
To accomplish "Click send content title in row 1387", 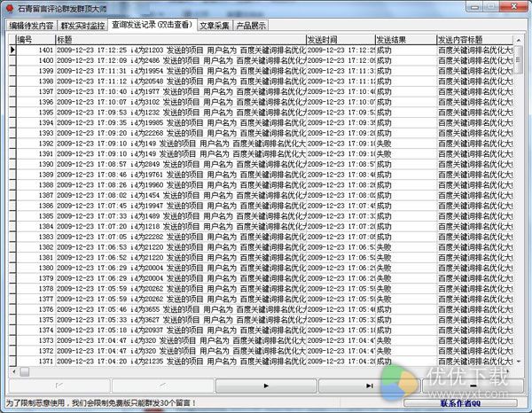I will point(474,196).
